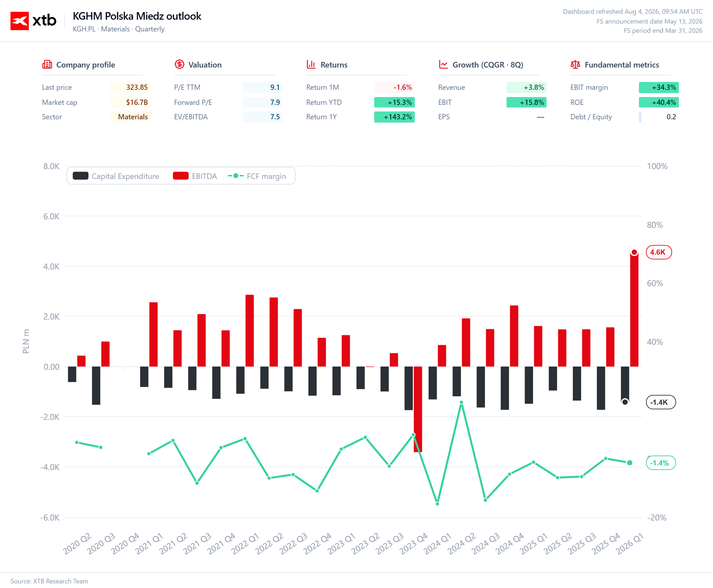Screen dimensions: 713x588
Task: Click the 100% right axis label
Action: (x=657, y=166)
